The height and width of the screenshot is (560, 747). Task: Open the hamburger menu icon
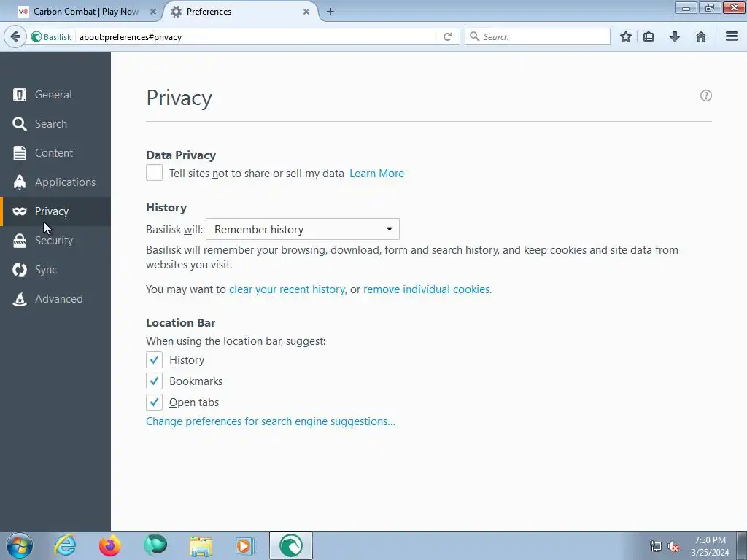(732, 36)
